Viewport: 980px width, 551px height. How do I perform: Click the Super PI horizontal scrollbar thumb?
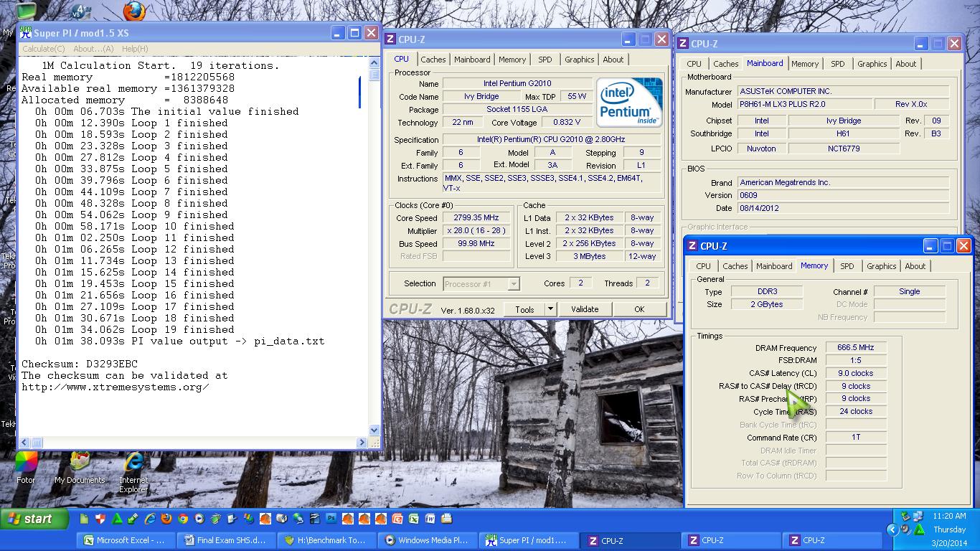tap(37, 443)
